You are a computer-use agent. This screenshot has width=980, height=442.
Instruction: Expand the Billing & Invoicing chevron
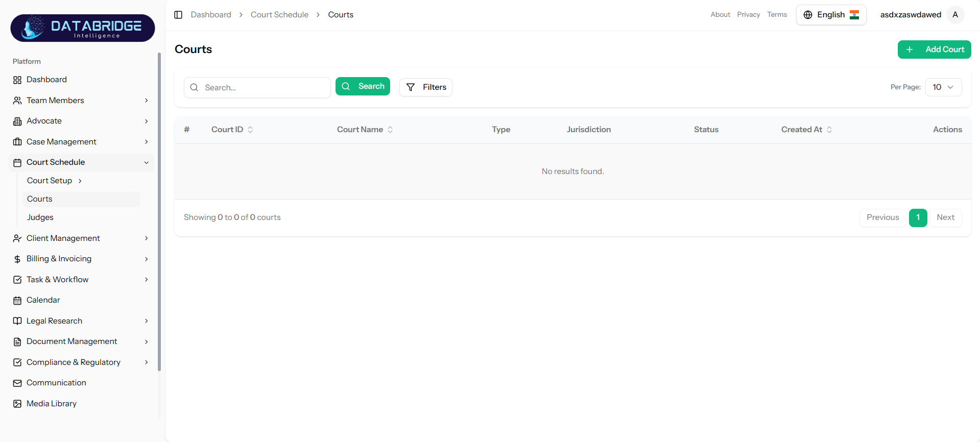[147, 259]
